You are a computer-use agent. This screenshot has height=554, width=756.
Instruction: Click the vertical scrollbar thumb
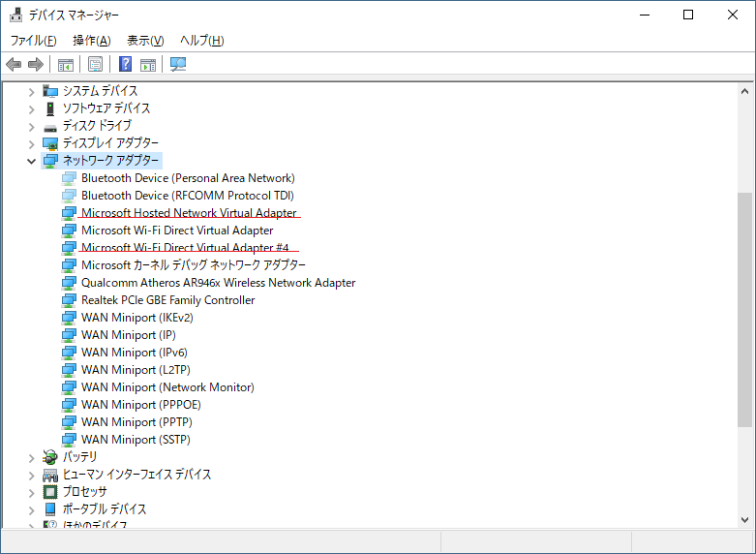[x=744, y=309]
